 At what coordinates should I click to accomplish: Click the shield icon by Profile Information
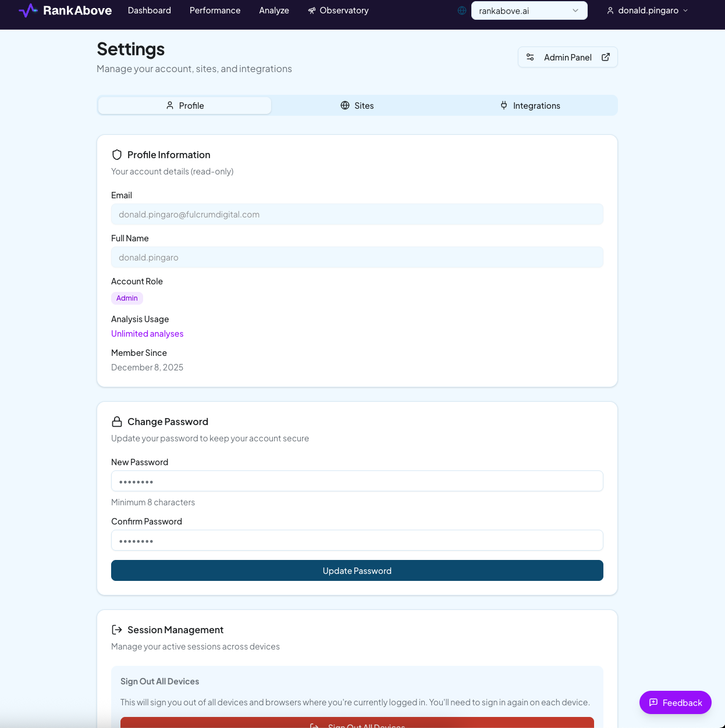(117, 155)
